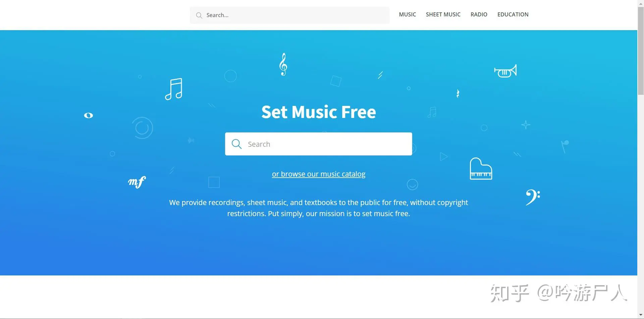
Task: Open the SHEET MUSIC menu
Action: pyautogui.click(x=443, y=14)
